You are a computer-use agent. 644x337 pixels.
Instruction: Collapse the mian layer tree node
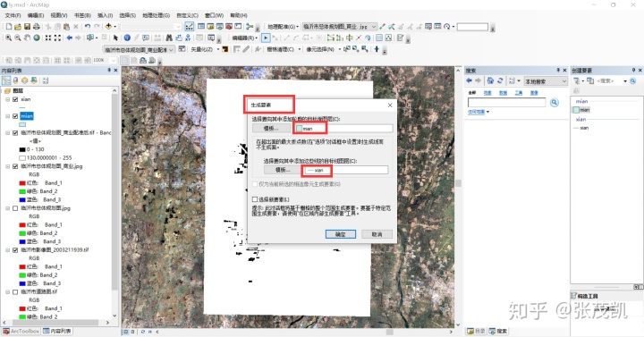(8, 116)
